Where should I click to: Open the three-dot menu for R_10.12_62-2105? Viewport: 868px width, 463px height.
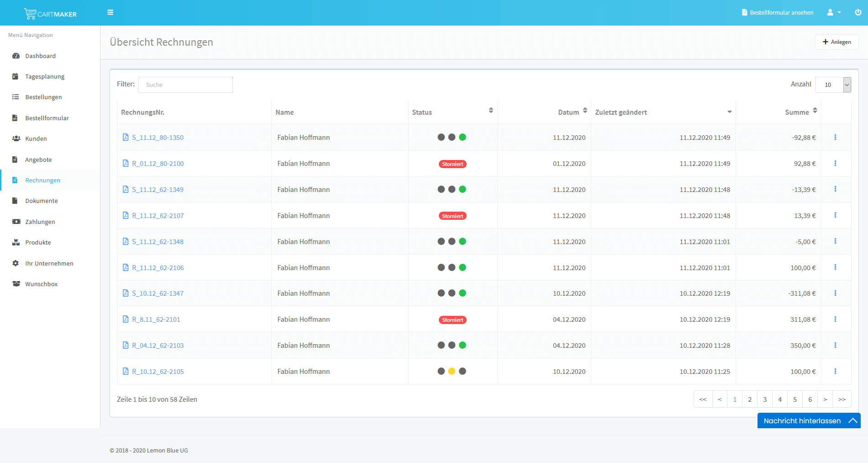835,371
